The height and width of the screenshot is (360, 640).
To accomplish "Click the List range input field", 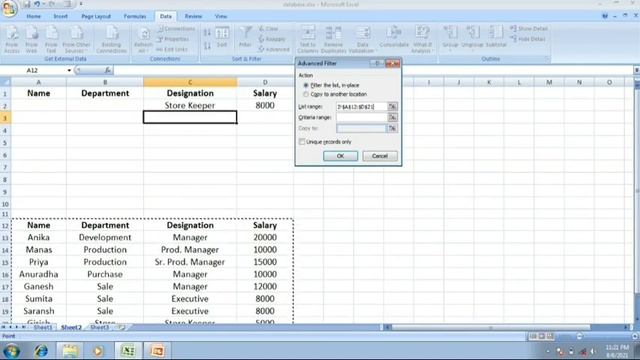I will click(361, 107).
